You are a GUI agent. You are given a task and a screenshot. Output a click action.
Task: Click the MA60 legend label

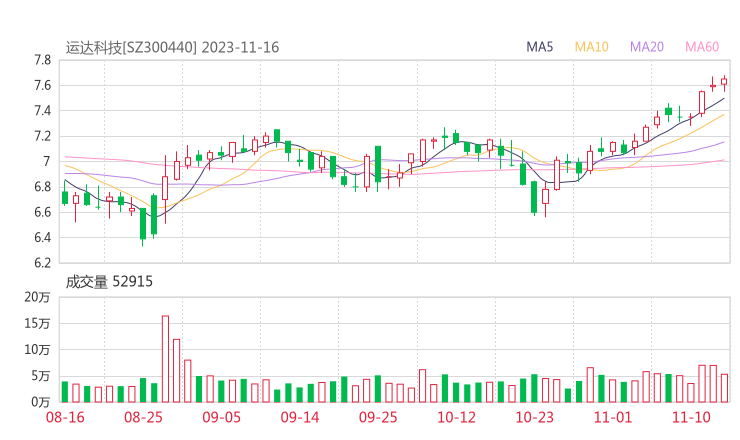pos(702,47)
